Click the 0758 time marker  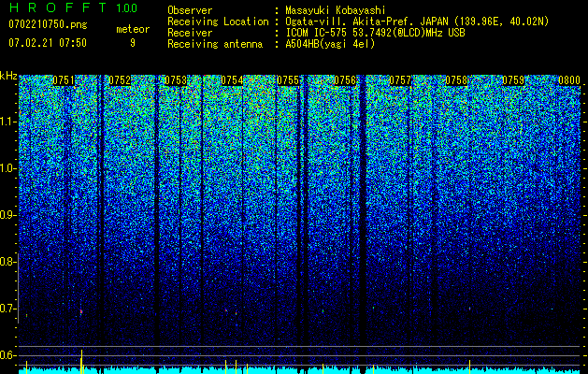tap(457, 80)
